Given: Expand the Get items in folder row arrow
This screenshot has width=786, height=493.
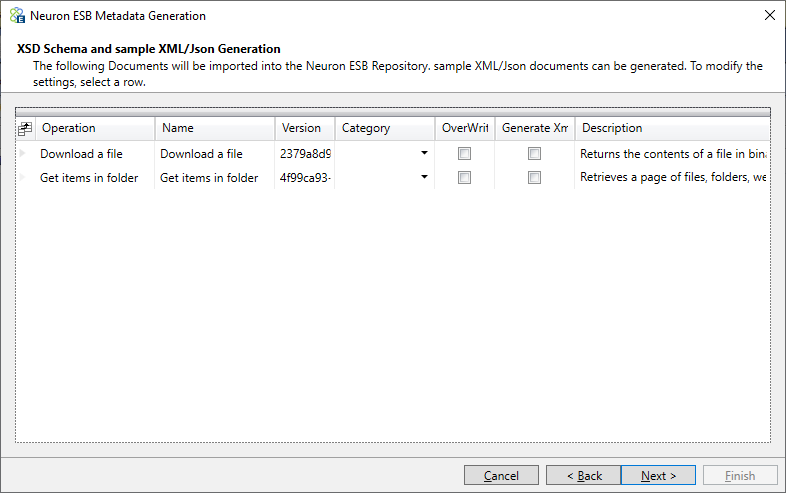Looking at the screenshot, I should point(22,177).
